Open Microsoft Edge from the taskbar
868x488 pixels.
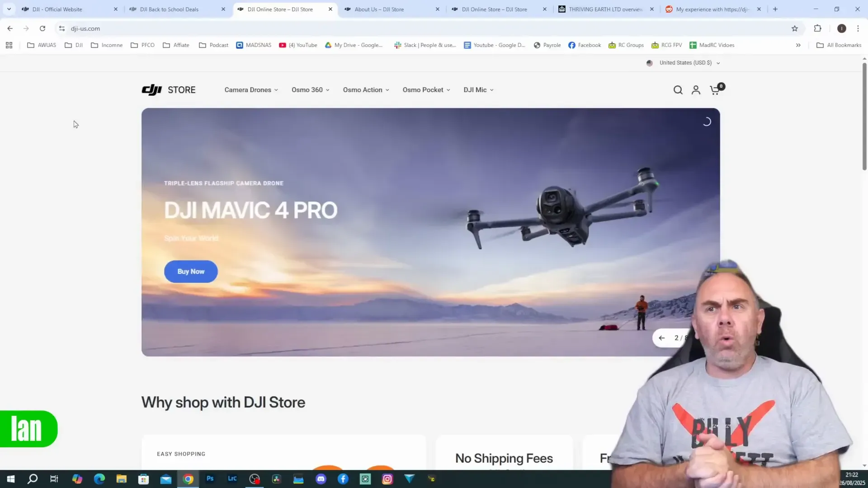[99, 479]
